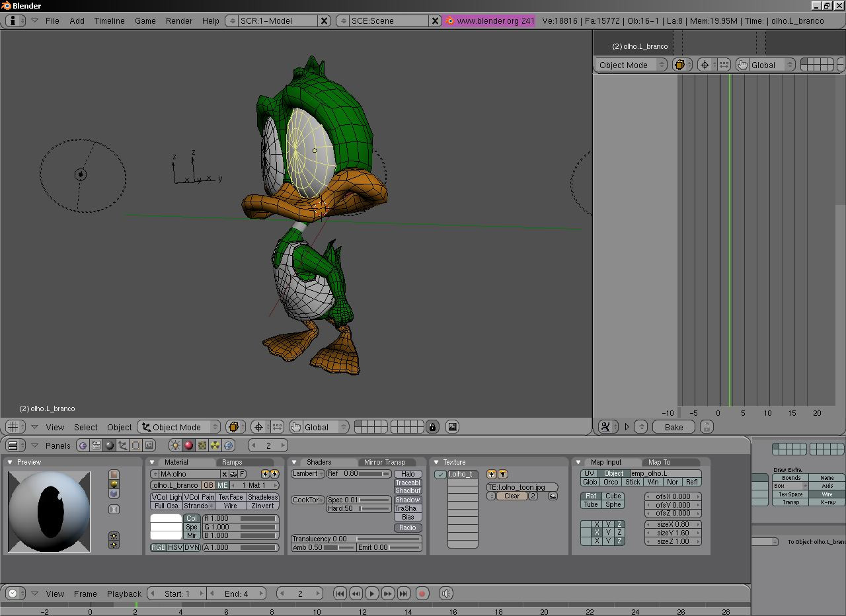This screenshot has height=616, width=846.
Task: Show Radiosity buttons sub-context icon
Action: 215,445
